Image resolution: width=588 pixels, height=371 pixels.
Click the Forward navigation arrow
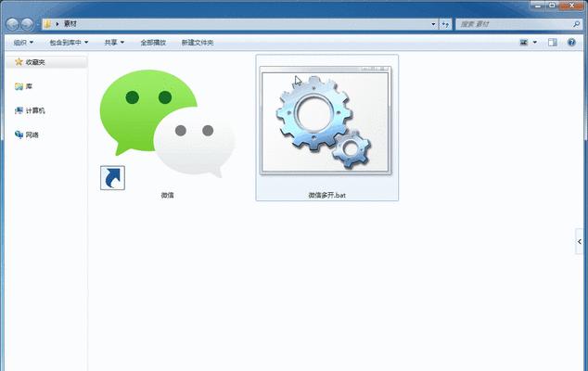pos(27,24)
